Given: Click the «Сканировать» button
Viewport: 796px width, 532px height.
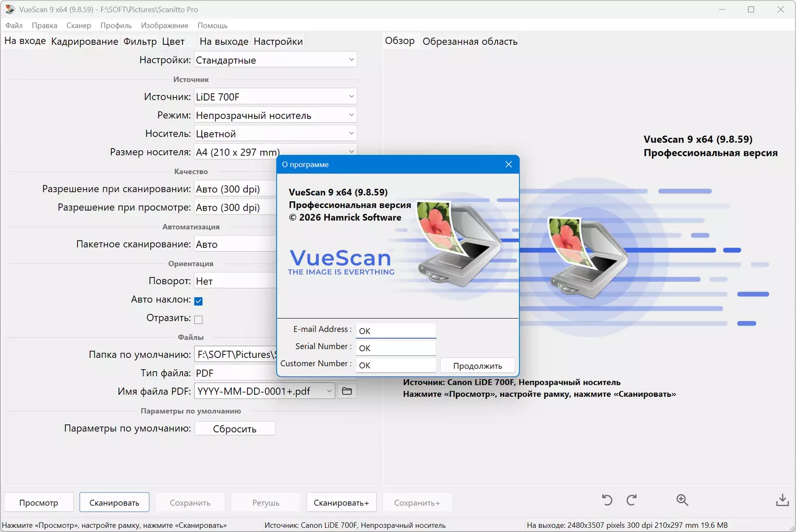Looking at the screenshot, I should click(x=114, y=503).
